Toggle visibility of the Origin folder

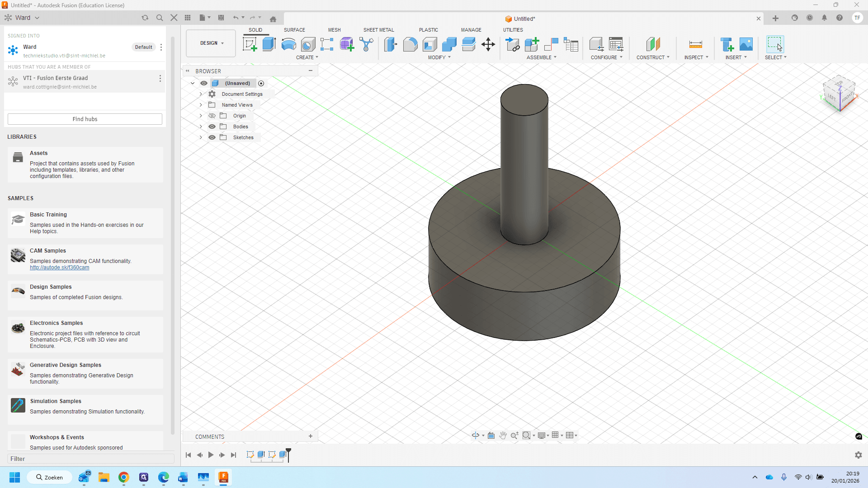pyautogui.click(x=212, y=116)
